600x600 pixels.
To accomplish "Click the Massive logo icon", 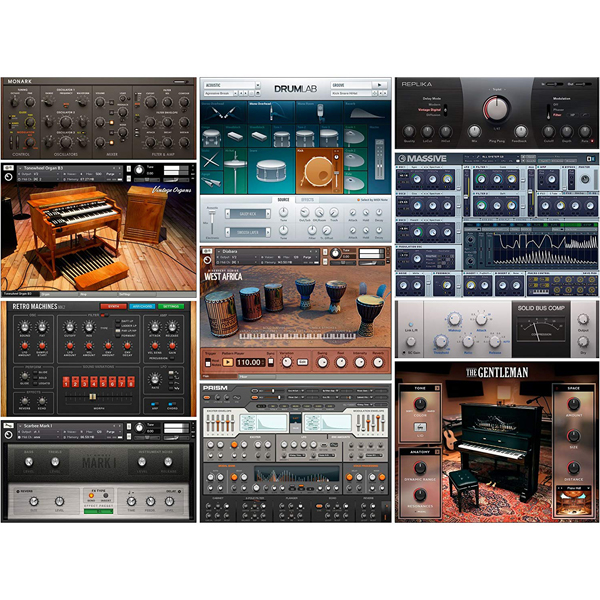I will click(402, 159).
